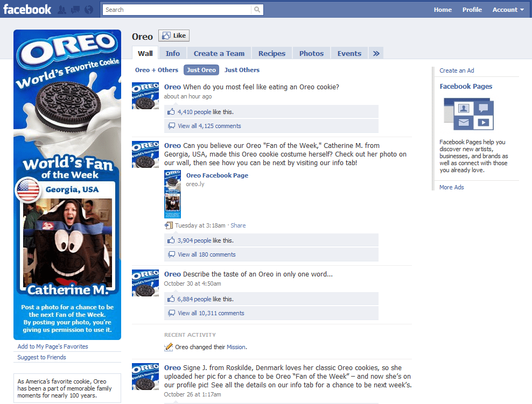Select the Just Oreo filter
Viewport: 532px width, 404px height.
pos(201,70)
